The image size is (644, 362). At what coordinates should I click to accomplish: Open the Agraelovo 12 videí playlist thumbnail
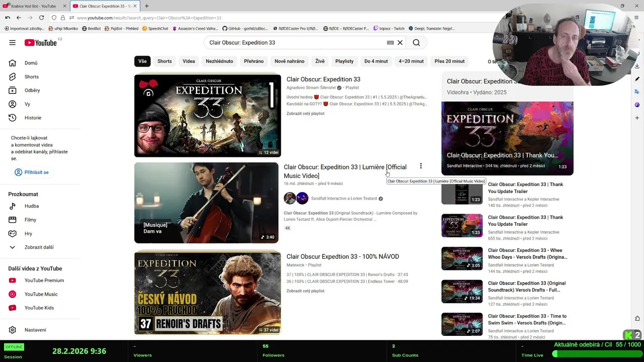click(207, 116)
